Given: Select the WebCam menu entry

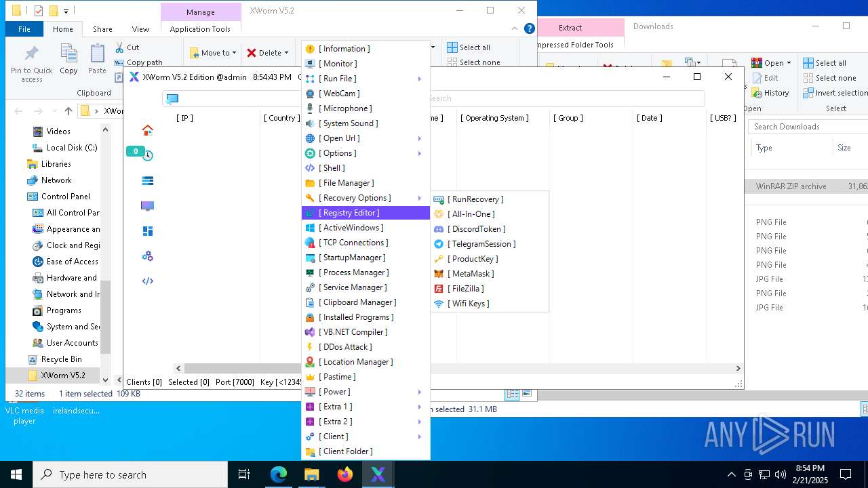Looking at the screenshot, I should pyautogui.click(x=366, y=94).
